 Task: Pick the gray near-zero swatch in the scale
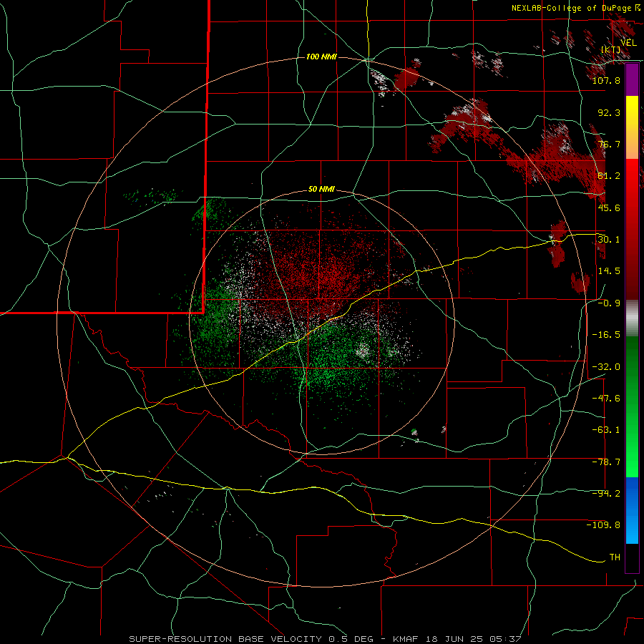pos(632,318)
